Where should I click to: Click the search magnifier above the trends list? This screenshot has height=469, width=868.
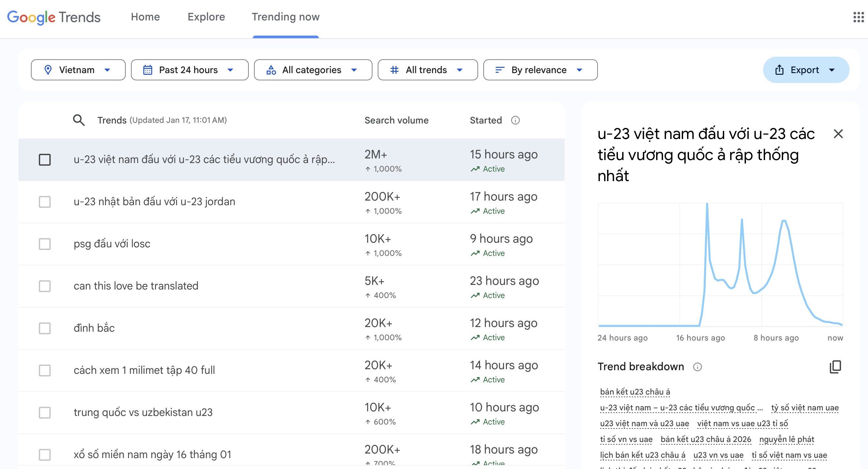coord(79,120)
